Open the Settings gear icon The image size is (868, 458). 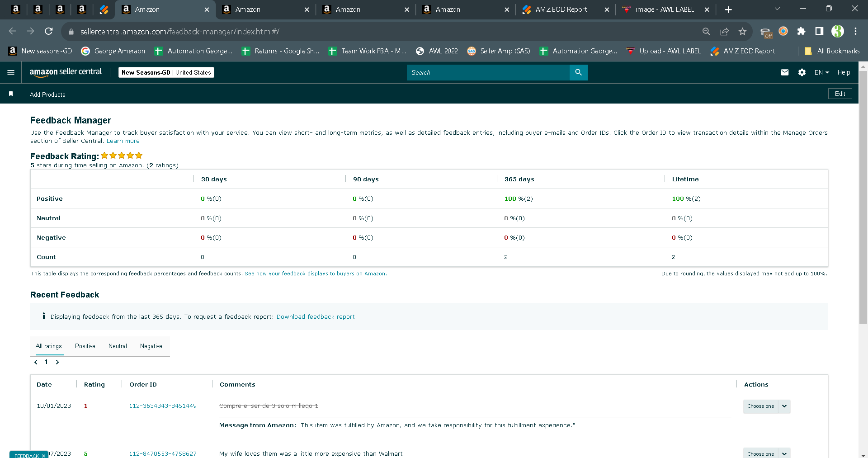(x=802, y=72)
